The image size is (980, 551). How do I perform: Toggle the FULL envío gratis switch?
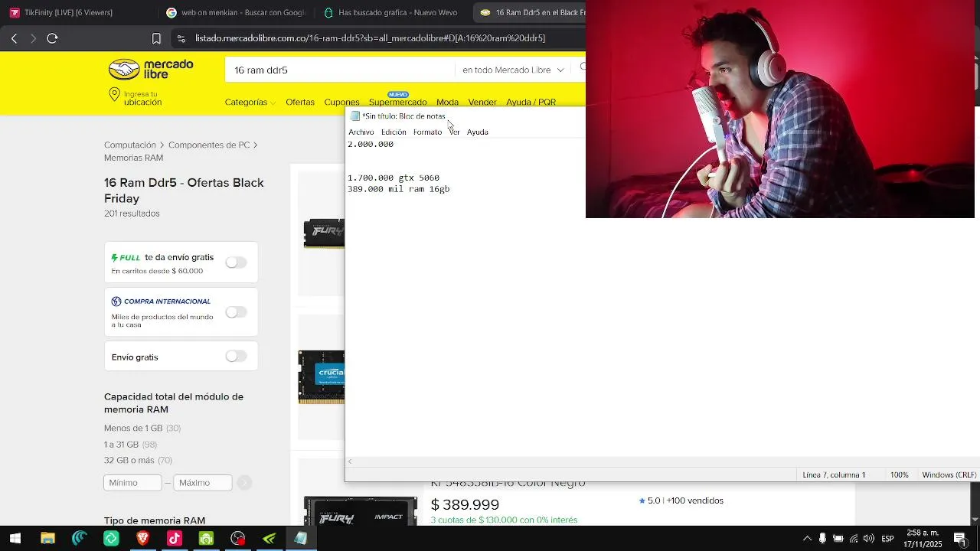(236, 262)
